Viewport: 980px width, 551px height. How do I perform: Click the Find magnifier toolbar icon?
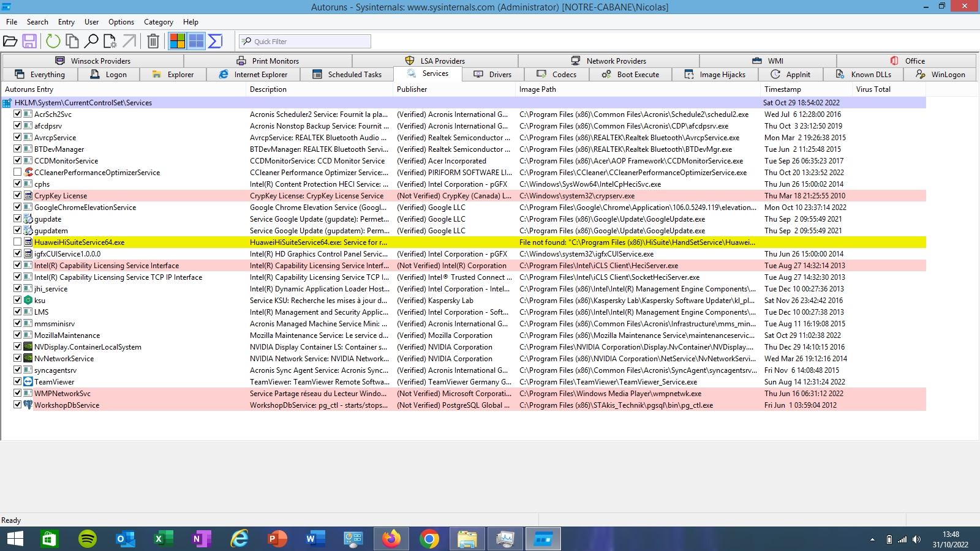(x=91, y=41)
